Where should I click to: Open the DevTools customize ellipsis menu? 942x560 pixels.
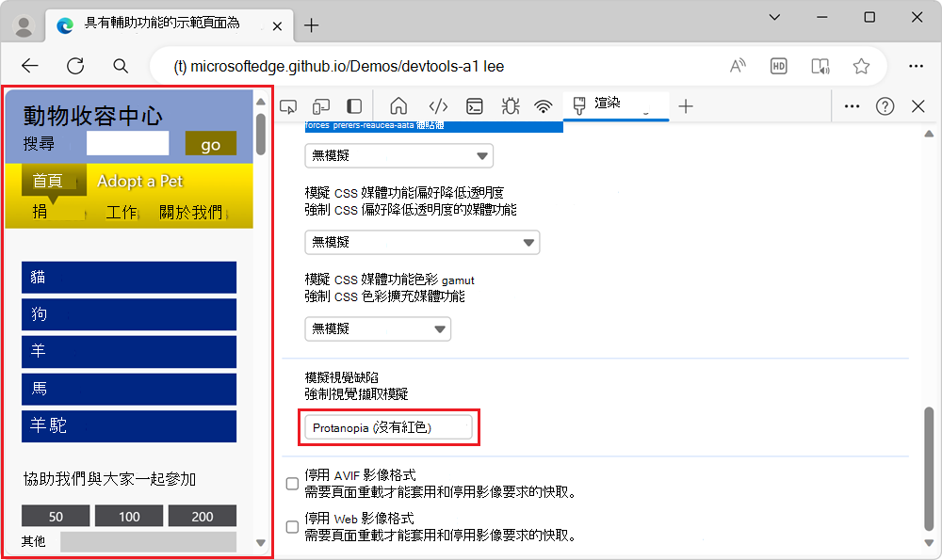point(852,106)
